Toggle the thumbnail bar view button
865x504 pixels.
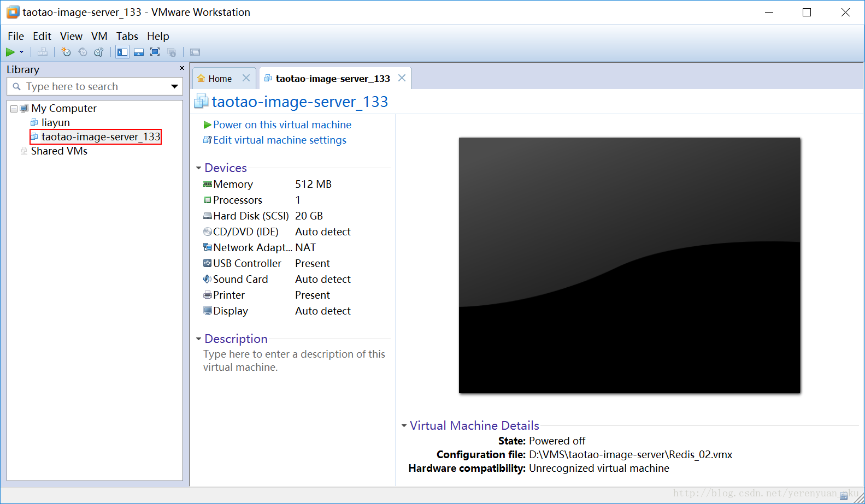139,52
